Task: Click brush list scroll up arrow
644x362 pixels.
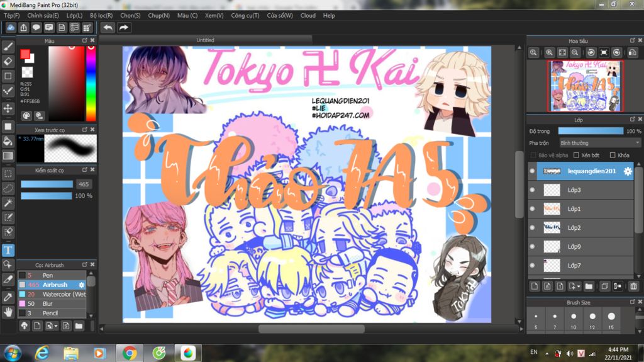Action: pyautogui.click(x=91, y=273)
